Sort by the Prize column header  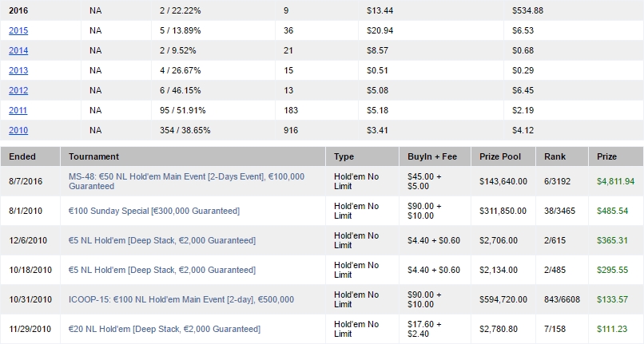click(x=606, y=156)
